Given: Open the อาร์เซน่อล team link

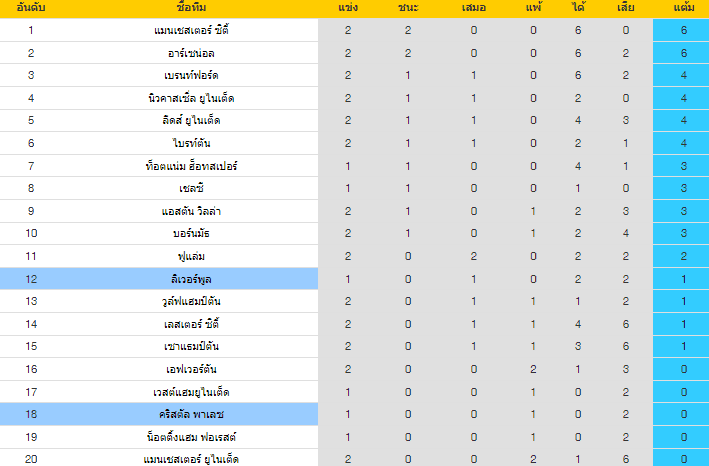Looking at the screenshot, I should [x=191, y=53].
